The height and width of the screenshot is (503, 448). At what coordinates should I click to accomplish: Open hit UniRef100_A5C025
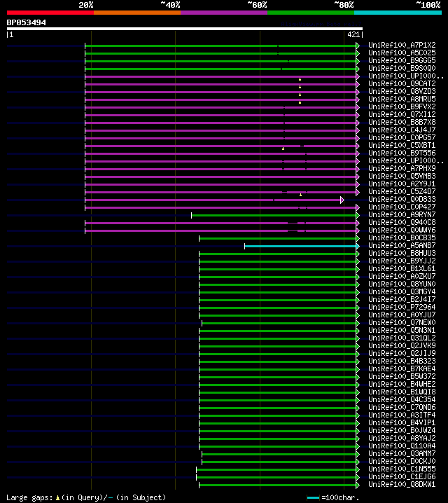coord(402,53)
